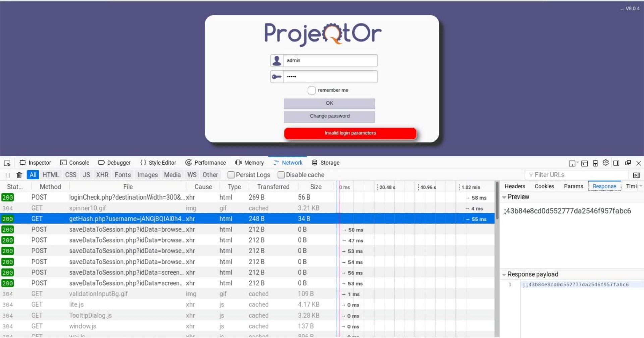Open the Debugger tab
The height and width of the screenshot is (338, 644).
coord(114,163)
